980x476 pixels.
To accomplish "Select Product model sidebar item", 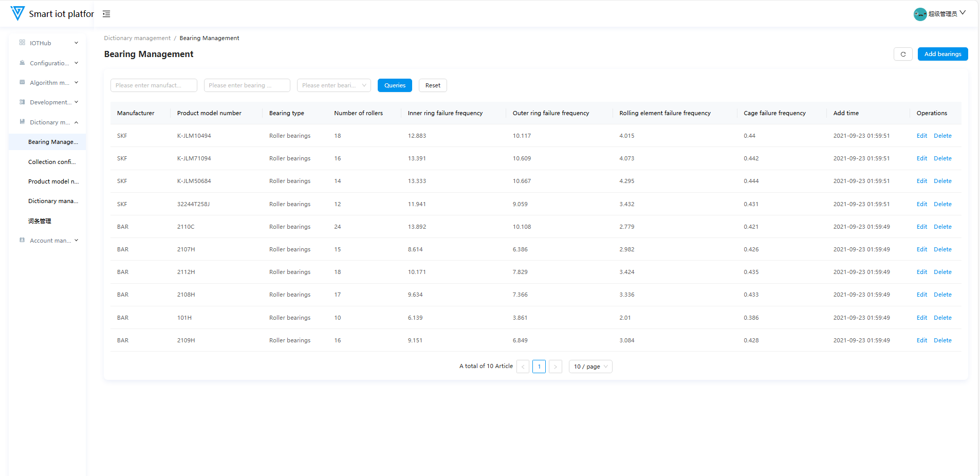I will point(53,181).
